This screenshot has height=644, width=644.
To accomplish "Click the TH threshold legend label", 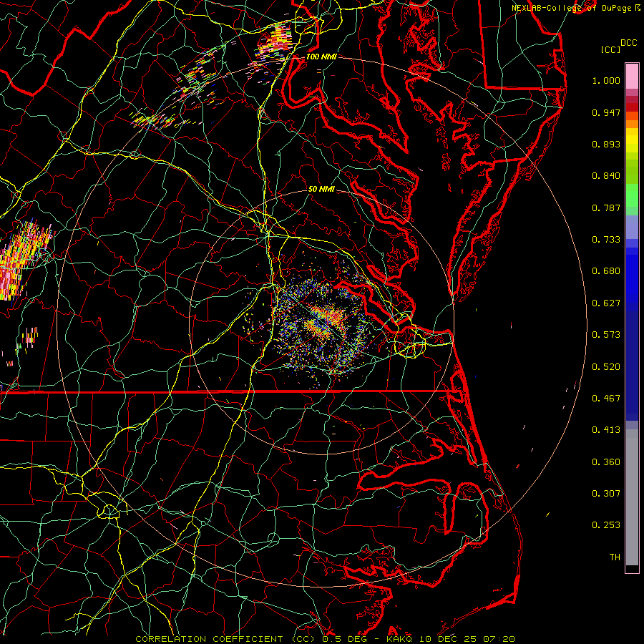I will (x=615, y=557).
